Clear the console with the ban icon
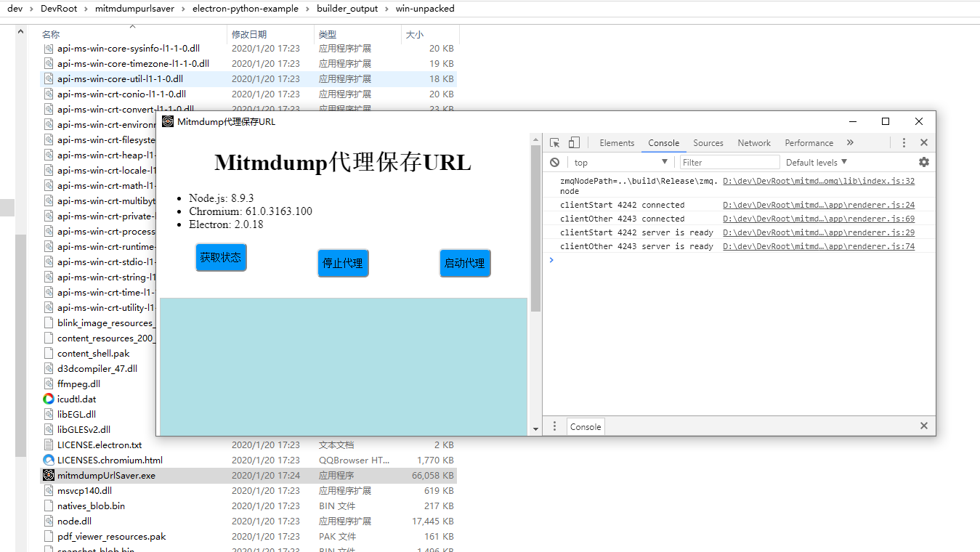 point(554,163)
